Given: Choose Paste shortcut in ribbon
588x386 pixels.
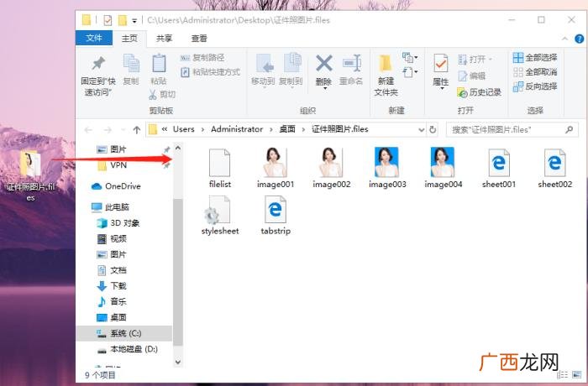Looking at the screenshot, I should click(x=210, y=72).
